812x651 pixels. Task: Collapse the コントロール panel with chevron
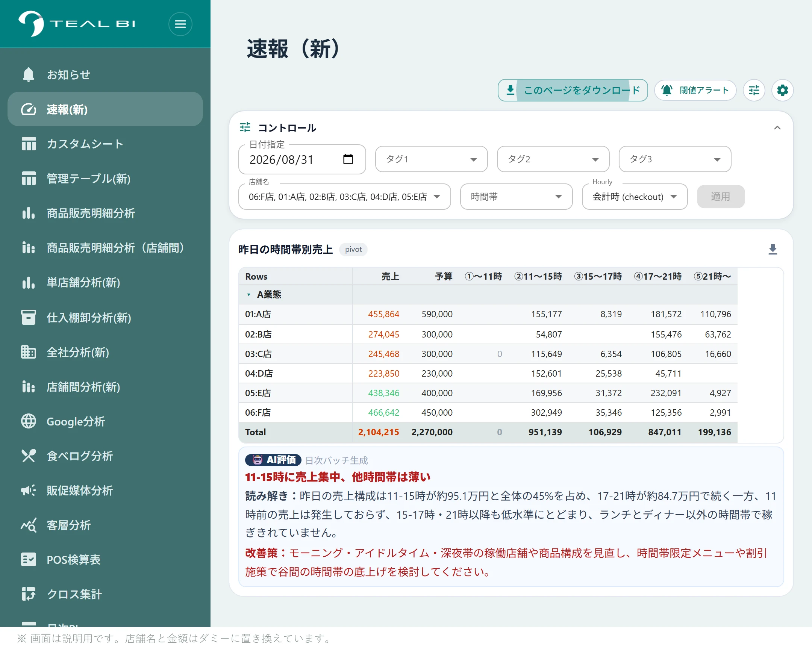(777, 128)
